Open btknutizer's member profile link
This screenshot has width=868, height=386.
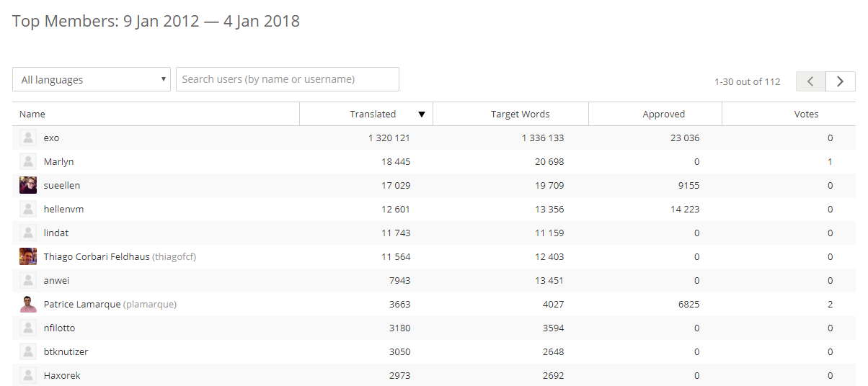(x=66, y=351)
